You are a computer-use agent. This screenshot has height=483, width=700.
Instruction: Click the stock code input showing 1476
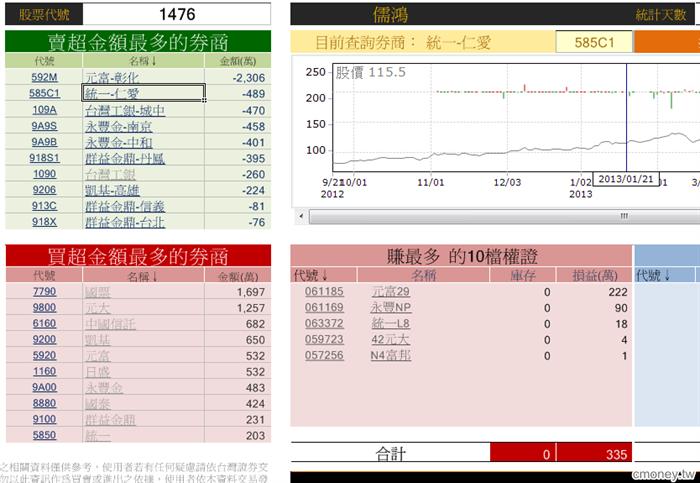point(177,14)
